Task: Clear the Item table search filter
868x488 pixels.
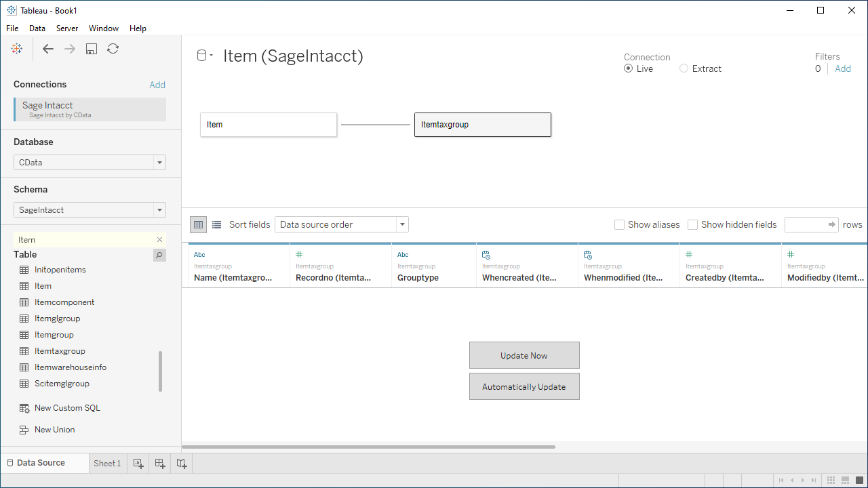Action: (x=160, y=240)
